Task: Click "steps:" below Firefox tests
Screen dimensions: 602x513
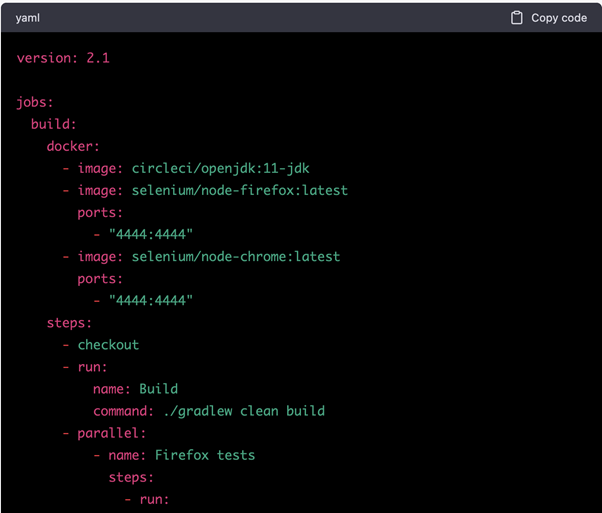Action: 131,478
